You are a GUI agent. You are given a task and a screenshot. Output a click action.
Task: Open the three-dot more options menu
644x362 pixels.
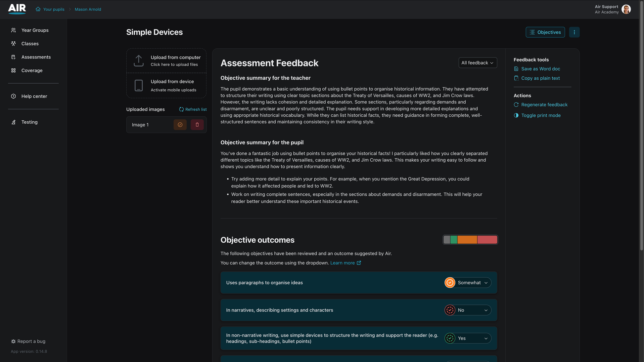pyautogui.click(x=574, y=32)
